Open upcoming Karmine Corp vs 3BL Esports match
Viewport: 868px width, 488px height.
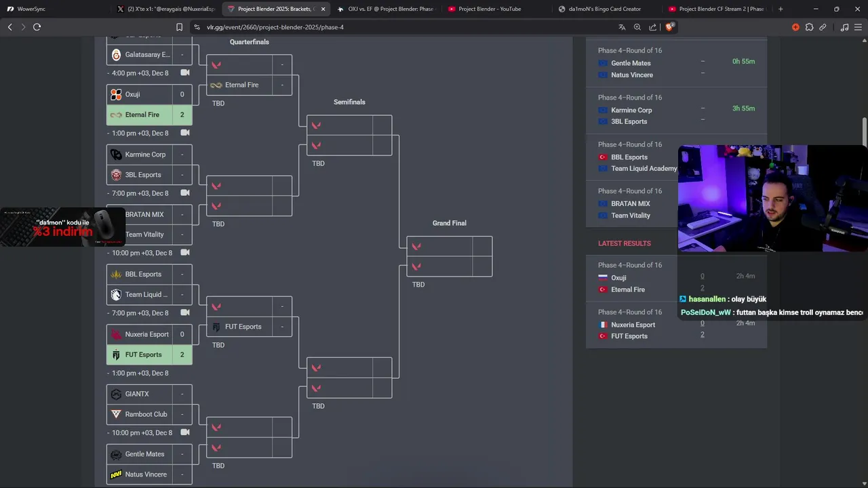tap(676, 110)
